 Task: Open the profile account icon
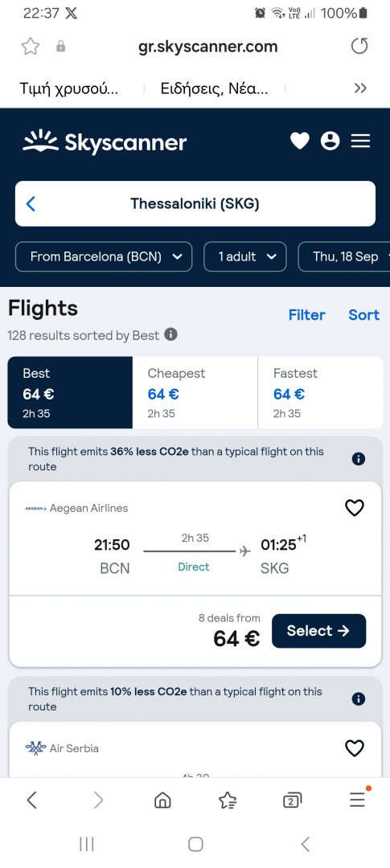[x=330, y=141]
